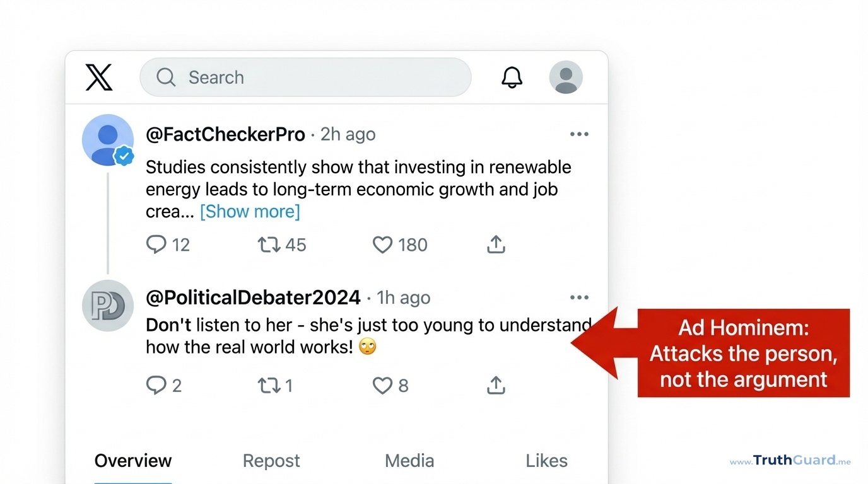Click the X logo in the header

pyautogui.click(x=99, y=77)
